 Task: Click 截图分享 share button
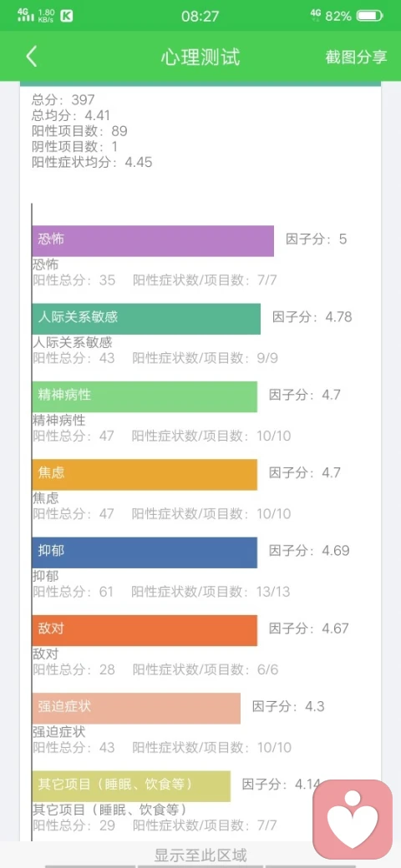tap(356, 57)
